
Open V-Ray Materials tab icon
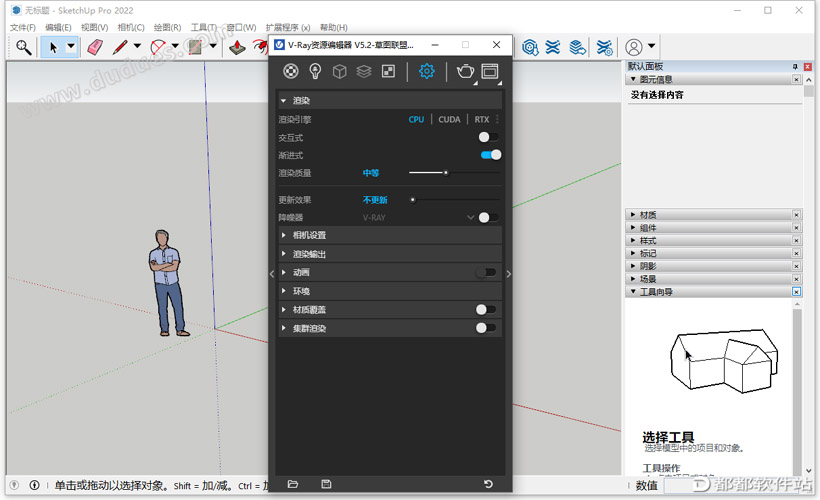tap(291, 71)
